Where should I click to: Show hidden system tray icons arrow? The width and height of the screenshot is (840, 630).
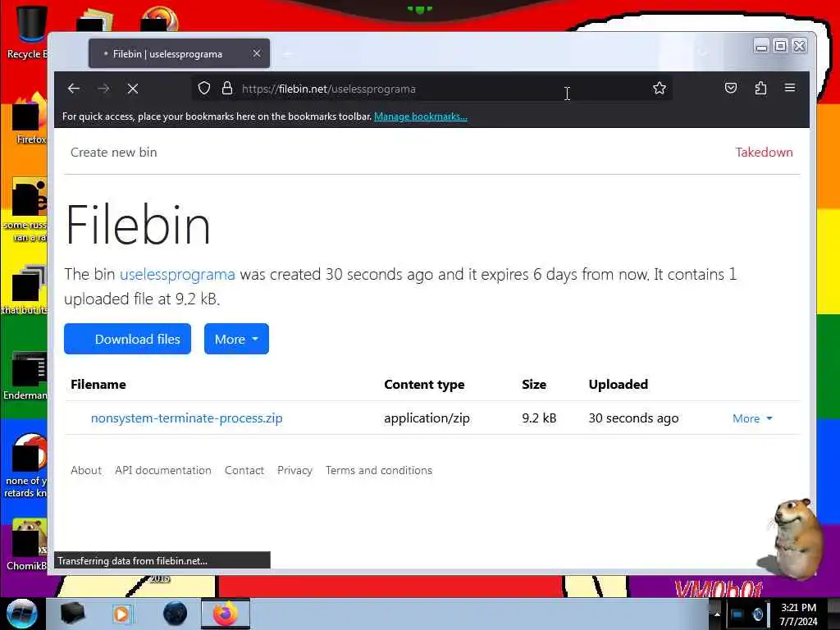click(x=717, y=614)
